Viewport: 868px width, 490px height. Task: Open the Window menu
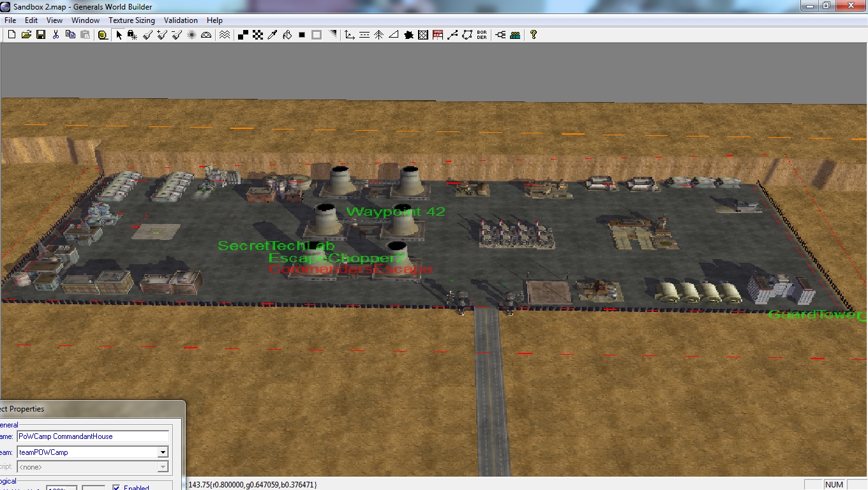pyautogui.click(x=85, y=20)
